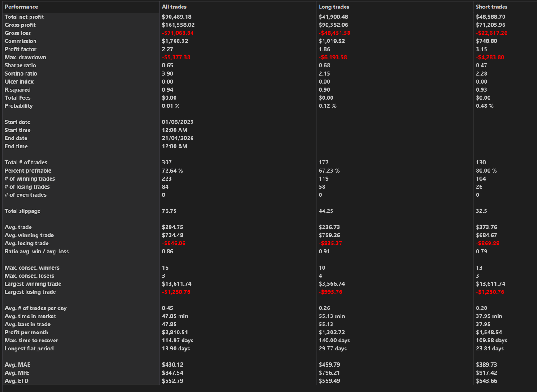The height and width of the screenshot is (392, 537).
Task: Select Long trades slippage 44.25
Action: click(x=325, y=211)
